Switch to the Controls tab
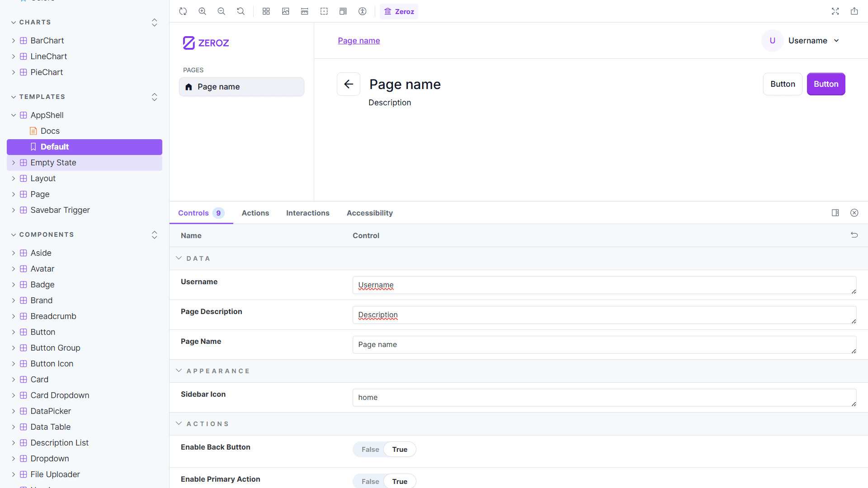This screenshot has height=488, width=868. tap(201, 213)
